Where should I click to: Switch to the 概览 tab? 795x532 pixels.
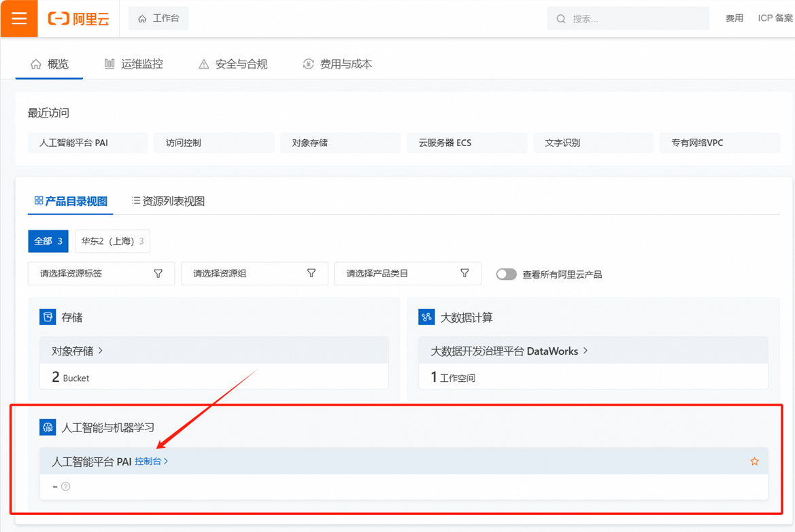click(x=49, y=64)
